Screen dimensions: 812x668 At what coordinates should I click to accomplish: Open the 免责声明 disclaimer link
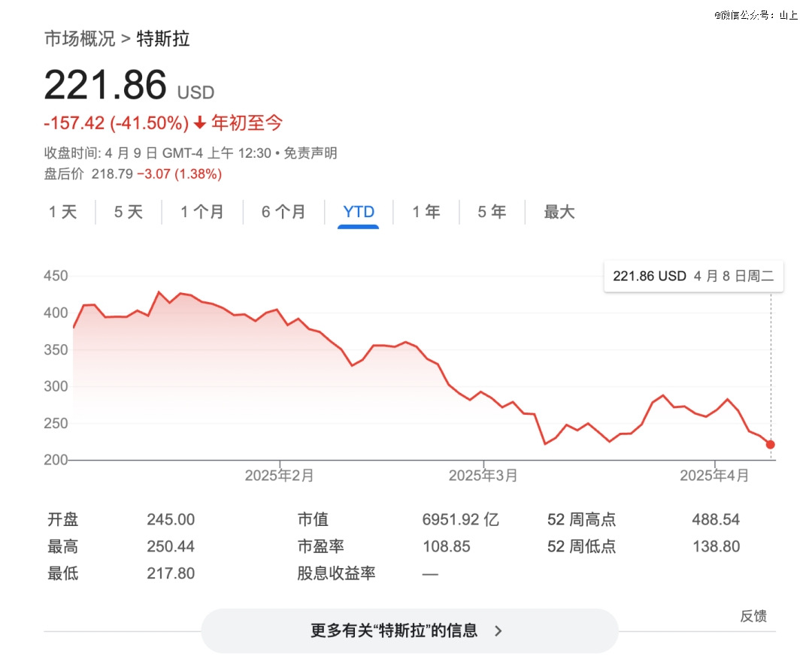click(311, 153)
